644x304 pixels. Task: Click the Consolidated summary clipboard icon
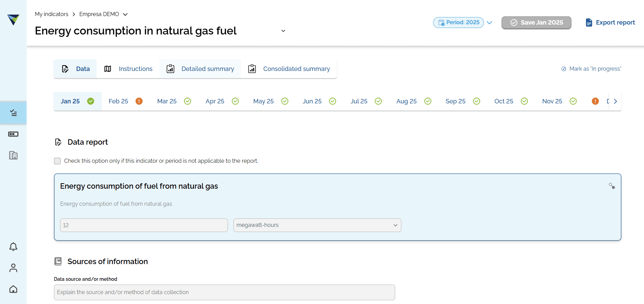[252, 69]
